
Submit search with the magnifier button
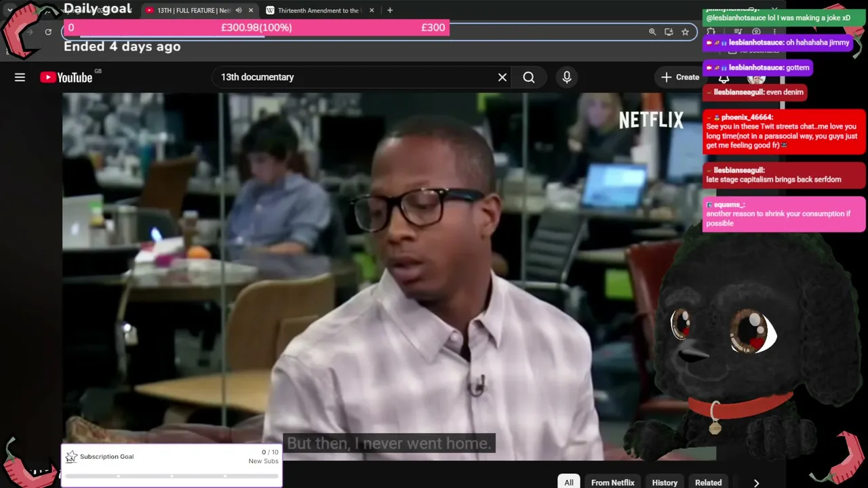click(x=529, y=77)
